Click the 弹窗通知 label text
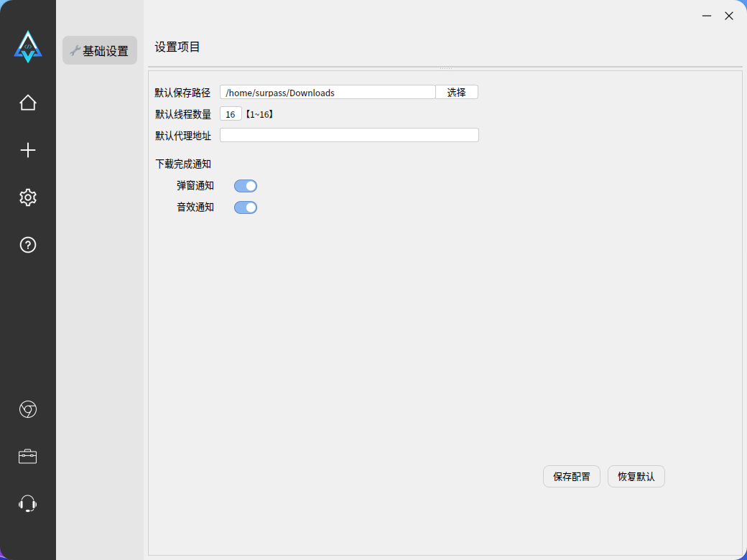Image resolution: width=747 pixels, height=560 pixels. pos(195,186)
